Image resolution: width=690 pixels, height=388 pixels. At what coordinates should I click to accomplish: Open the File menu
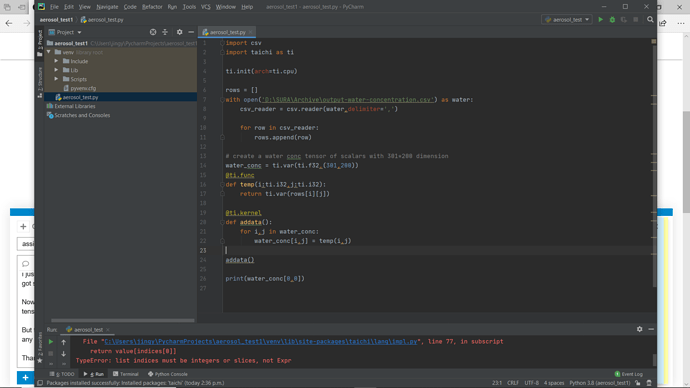pos(54,7)
